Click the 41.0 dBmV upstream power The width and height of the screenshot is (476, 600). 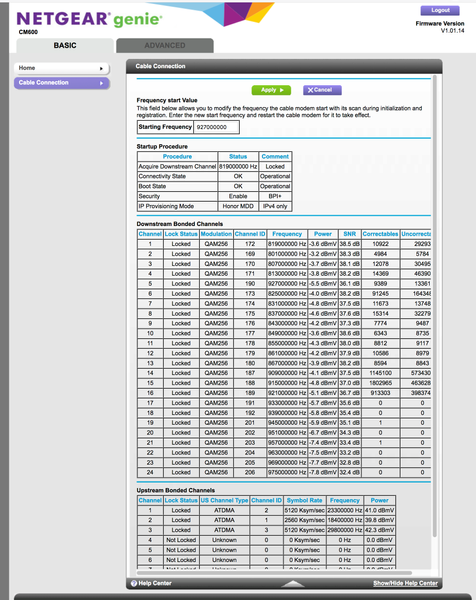(x=380, y=510)
